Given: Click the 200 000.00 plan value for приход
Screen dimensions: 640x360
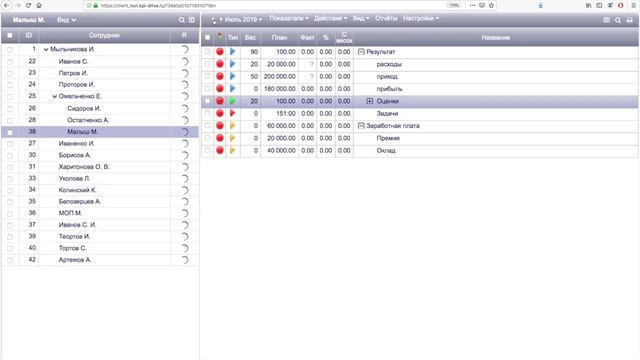Looking at the screenshot, I should click(x=280, y=76).
